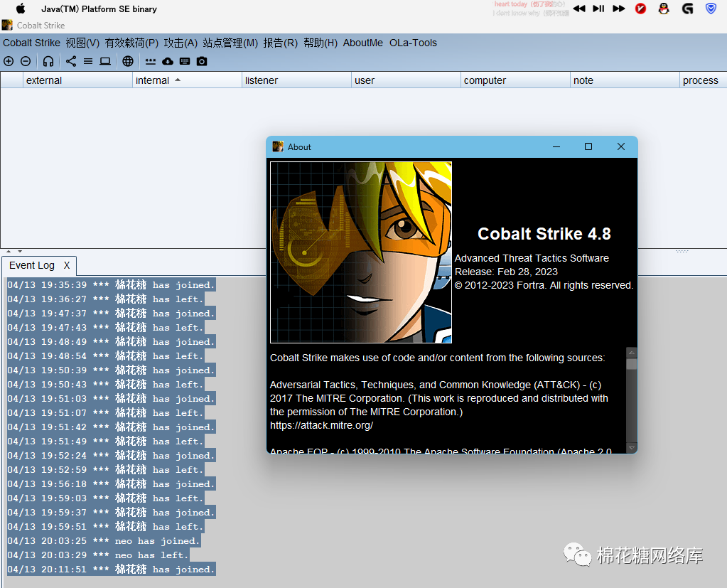Close the About dialog
The image size is (727, 588).
(621, 146)
